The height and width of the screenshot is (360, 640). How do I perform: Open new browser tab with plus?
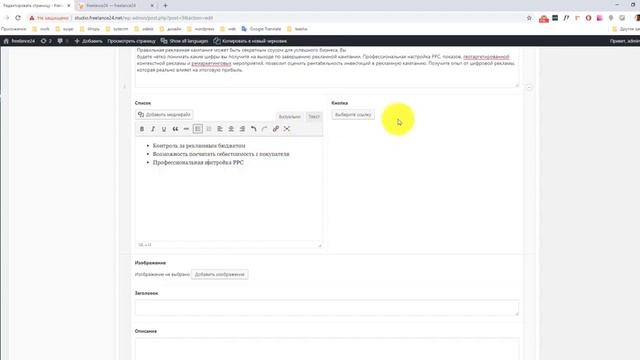[x=165, y=6]
